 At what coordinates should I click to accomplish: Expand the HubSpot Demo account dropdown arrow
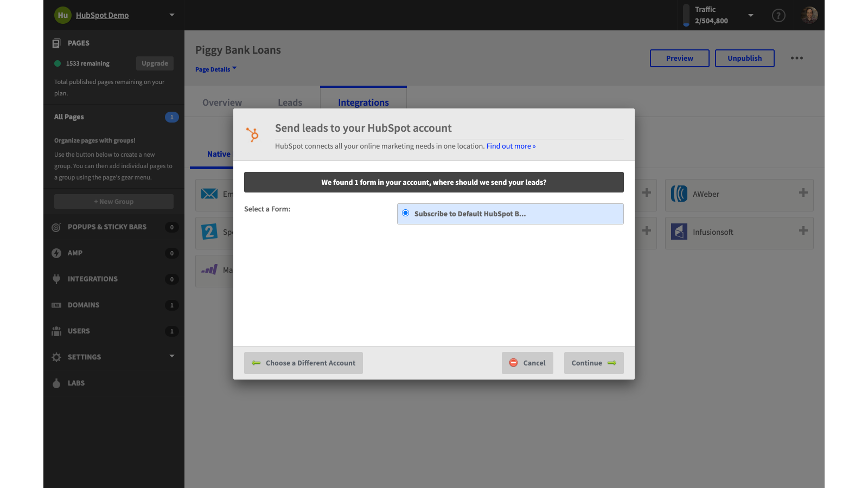172,15
